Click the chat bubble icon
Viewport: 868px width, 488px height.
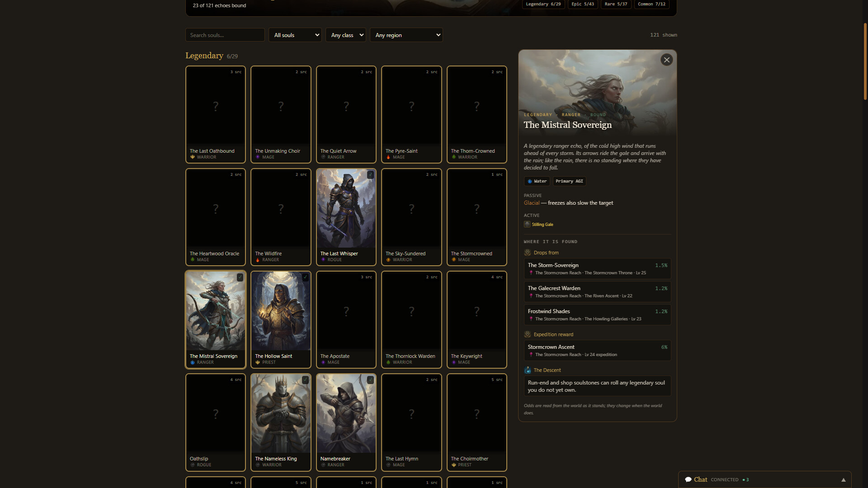pyautogui.click(x=688, y=479)
